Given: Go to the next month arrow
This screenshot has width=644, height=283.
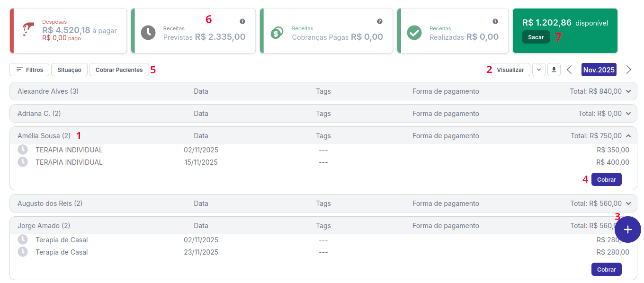Looking at the screenshot, I should tap(629, 70).
